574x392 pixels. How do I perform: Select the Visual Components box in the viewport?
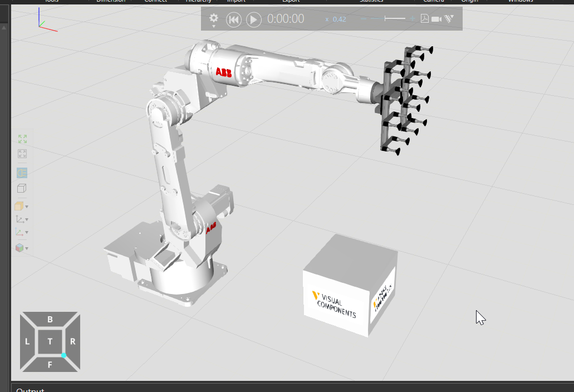[x=350, y=286]
